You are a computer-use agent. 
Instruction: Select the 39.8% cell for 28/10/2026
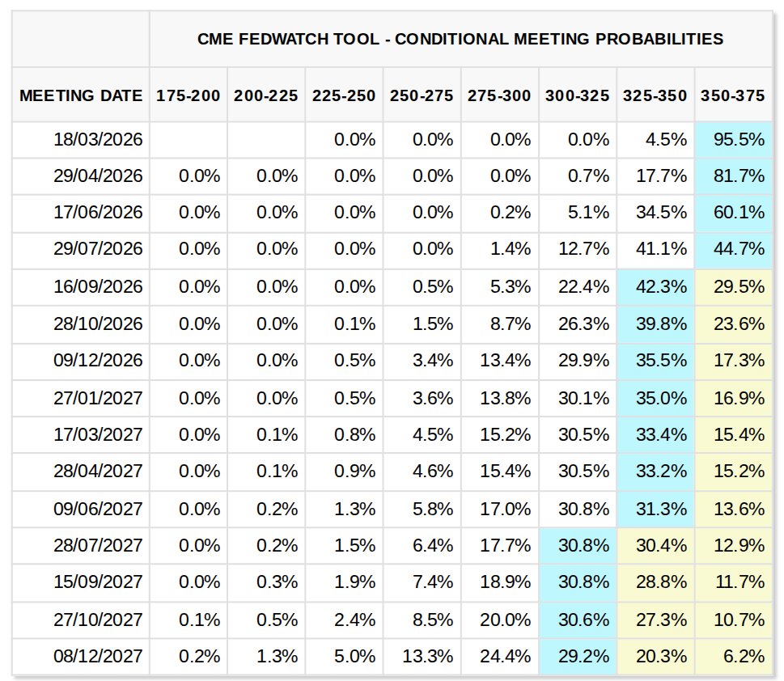[660, 324]
